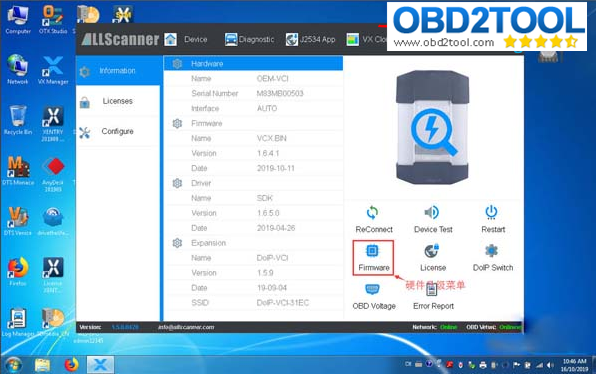Click the Restart power icon

tap(491, 212)
